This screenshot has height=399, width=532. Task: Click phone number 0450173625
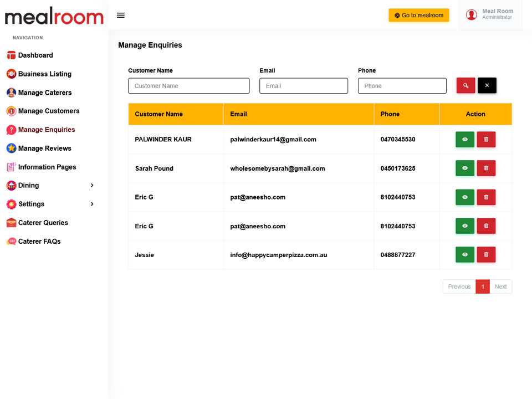click(398, 168)
